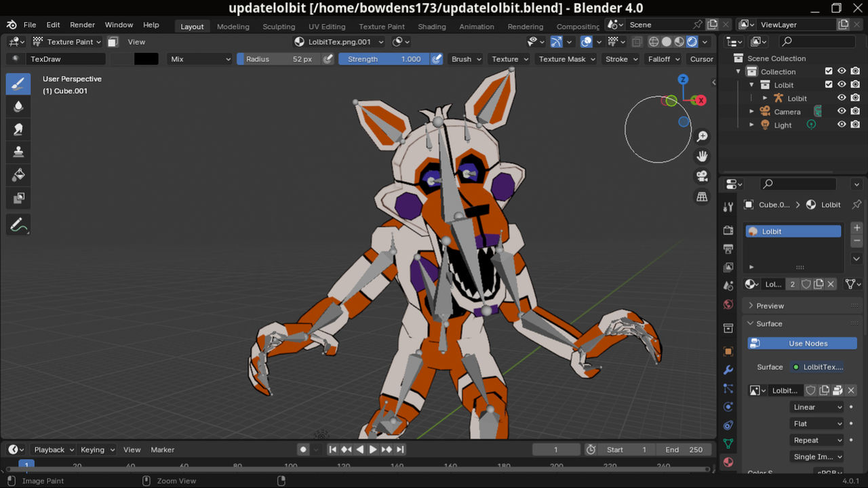Toggle the Lolbit collection exclude checkbox
Image resolution: width=868 pixels, height=488 pixels.
coord(829,85)
